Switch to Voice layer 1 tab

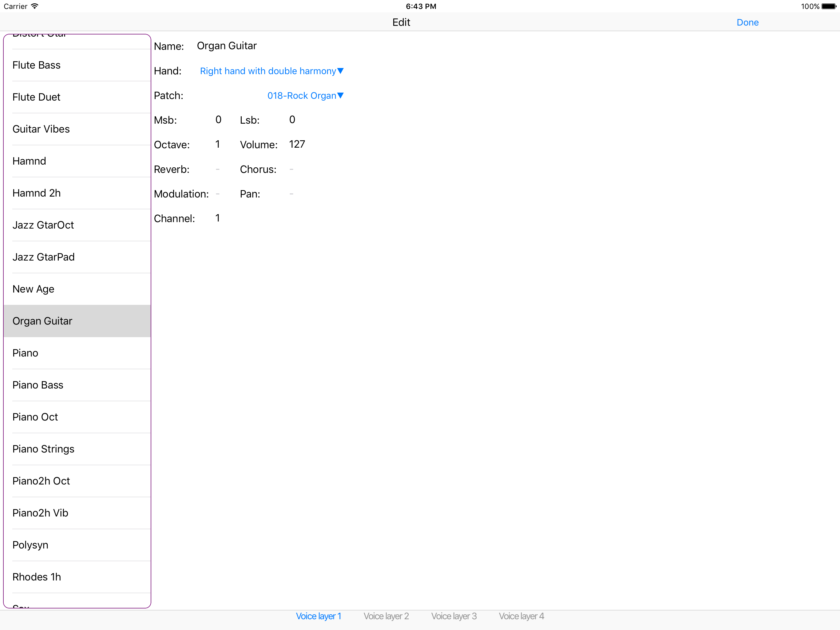click(x=318, y=616)
